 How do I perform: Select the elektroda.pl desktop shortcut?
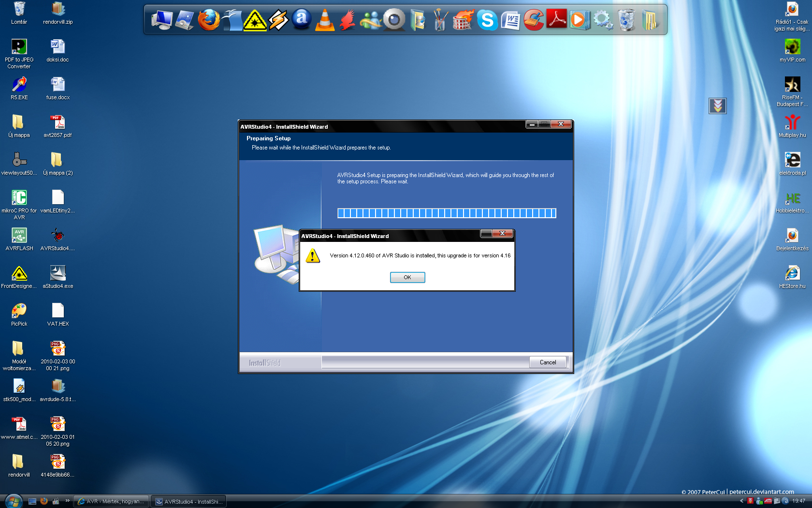pyautogui.click(x=793, y=164)
